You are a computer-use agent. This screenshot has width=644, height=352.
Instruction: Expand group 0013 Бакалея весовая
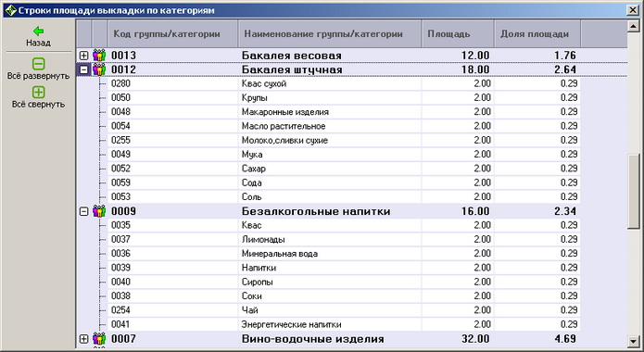(x=83, y=55)
